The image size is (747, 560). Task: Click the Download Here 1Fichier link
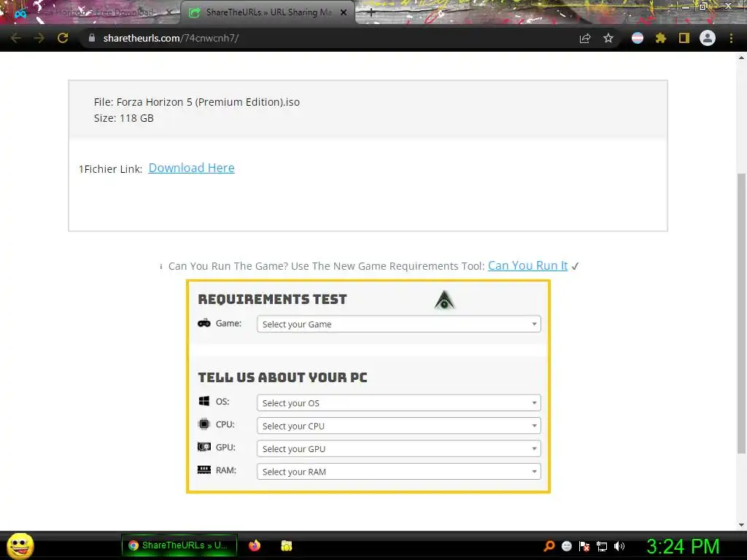[192, 168]
